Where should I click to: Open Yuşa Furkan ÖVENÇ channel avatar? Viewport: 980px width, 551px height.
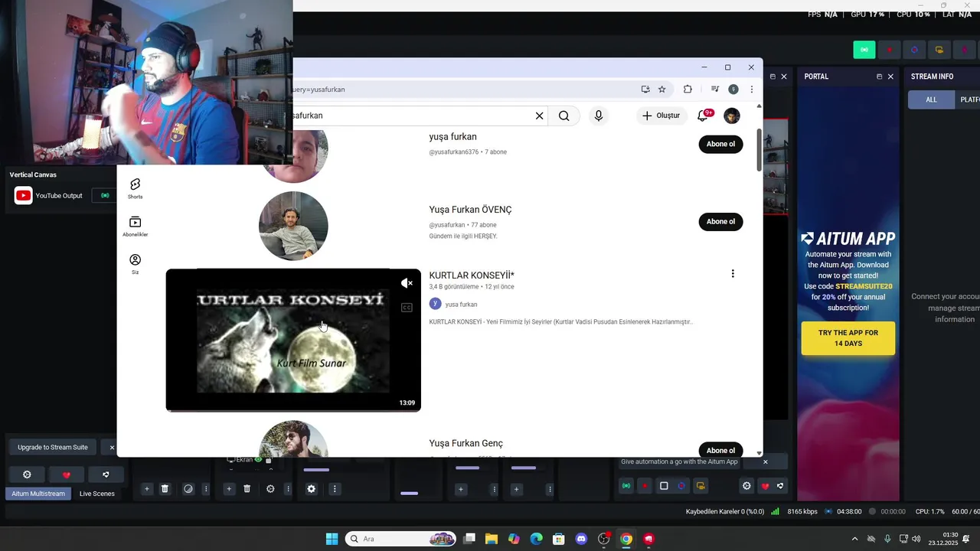(x=293, y=226)
